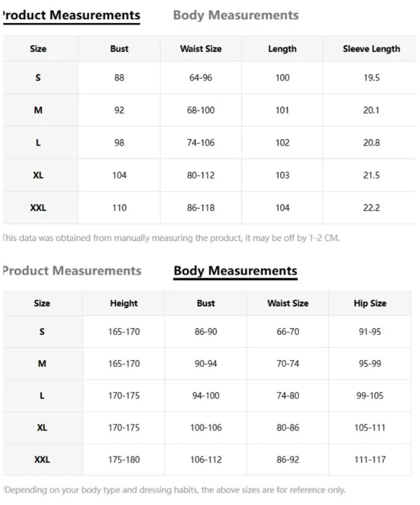Click the Waist Size header in product table
420x505 pixels.
point(201,49)
